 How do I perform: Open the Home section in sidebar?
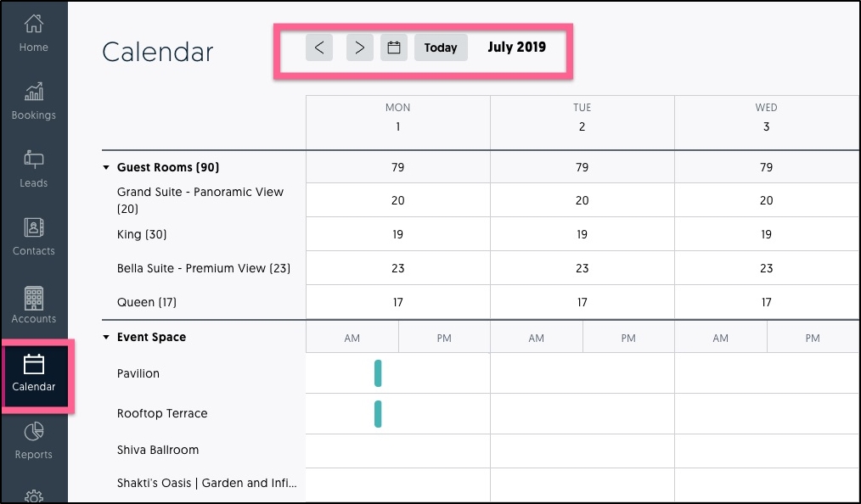coord(34,34)
